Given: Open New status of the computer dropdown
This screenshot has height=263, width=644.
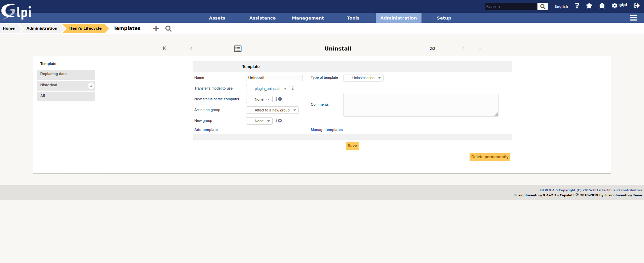Looking at the screenshot, I should click(x=259, y=99).
